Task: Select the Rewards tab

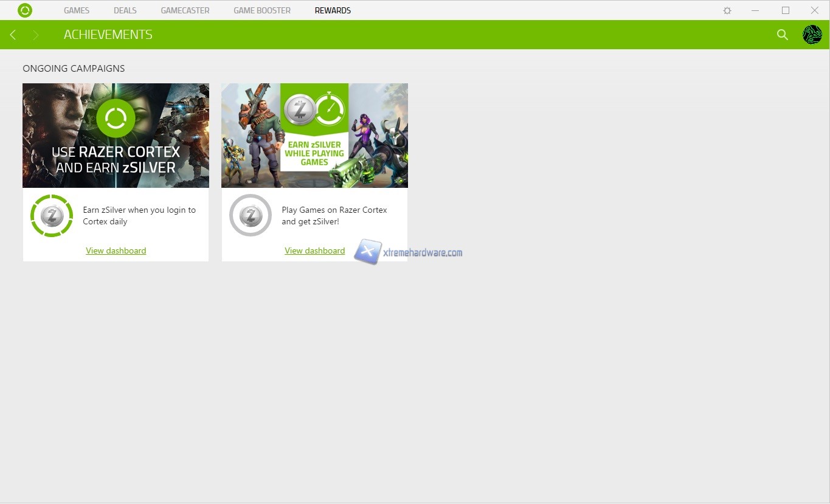Action: 333,10
